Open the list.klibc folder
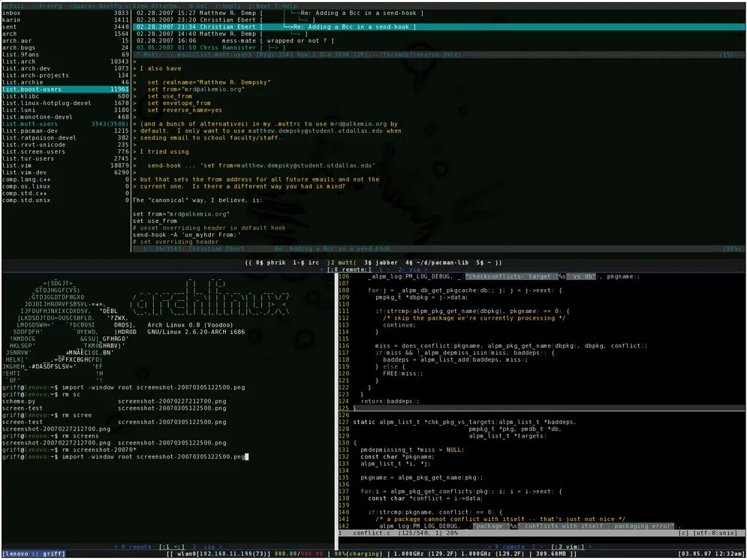 66,96
